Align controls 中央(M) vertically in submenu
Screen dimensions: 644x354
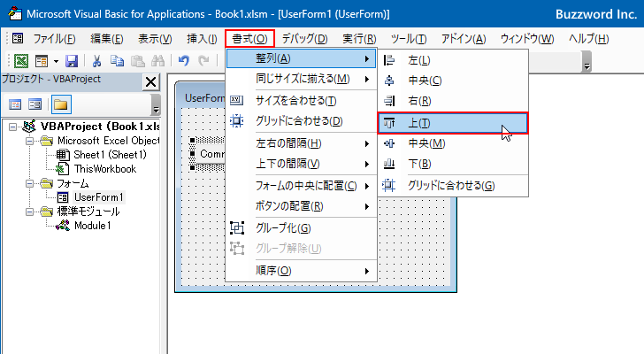[453, 143]
